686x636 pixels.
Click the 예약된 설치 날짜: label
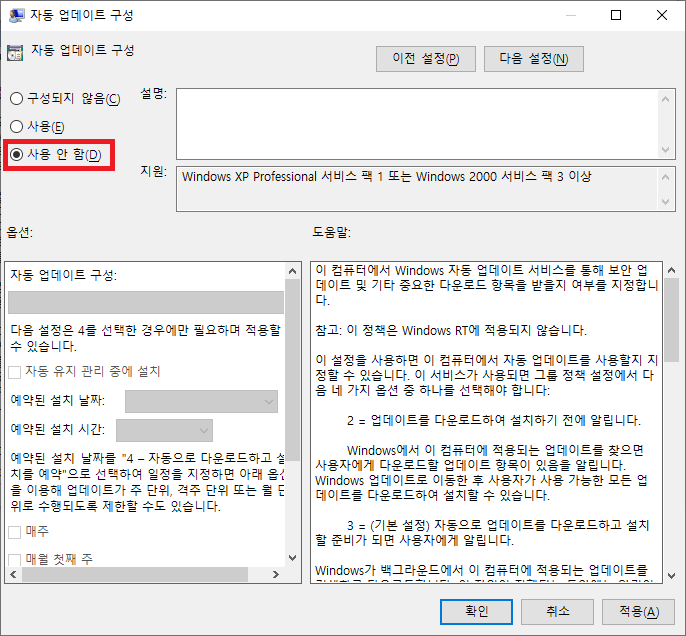coord(58,400)
